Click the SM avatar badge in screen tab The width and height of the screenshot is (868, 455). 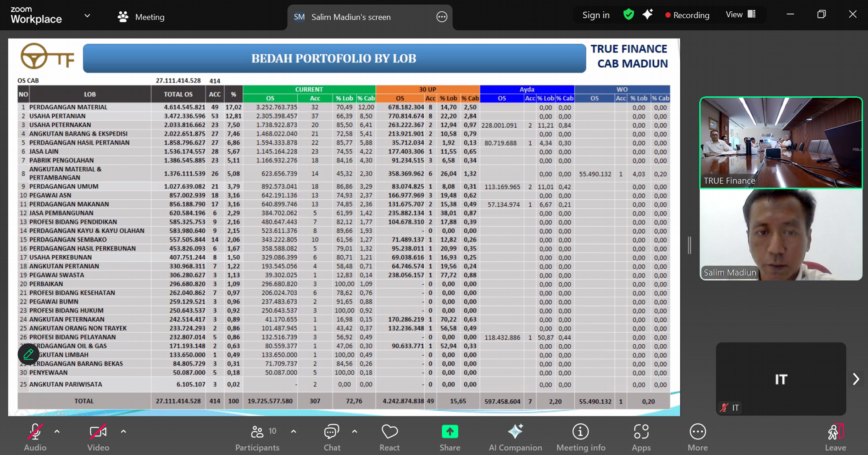pyautogui.click(x=299, y=17)
